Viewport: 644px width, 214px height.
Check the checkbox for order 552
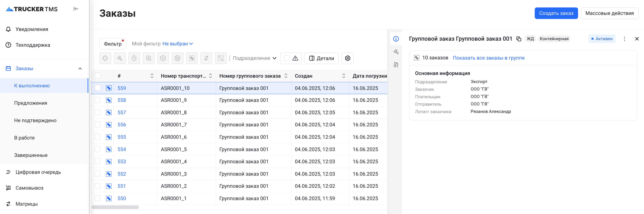98,174
